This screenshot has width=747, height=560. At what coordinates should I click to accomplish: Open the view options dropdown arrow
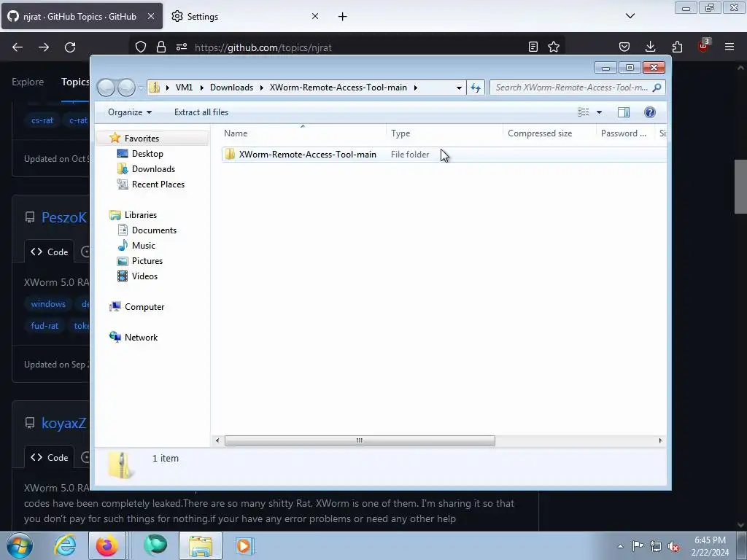coord(599,112)
